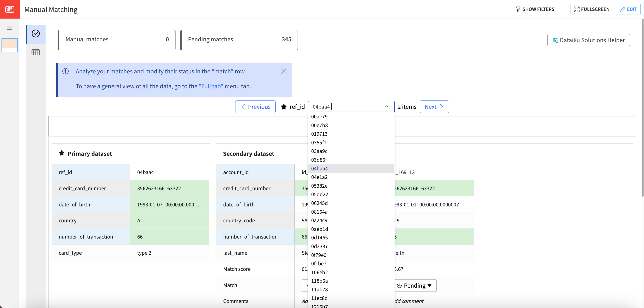Click the Pending status download icon
The height and width of the screenshot is (308, 644).
(399, 286)
